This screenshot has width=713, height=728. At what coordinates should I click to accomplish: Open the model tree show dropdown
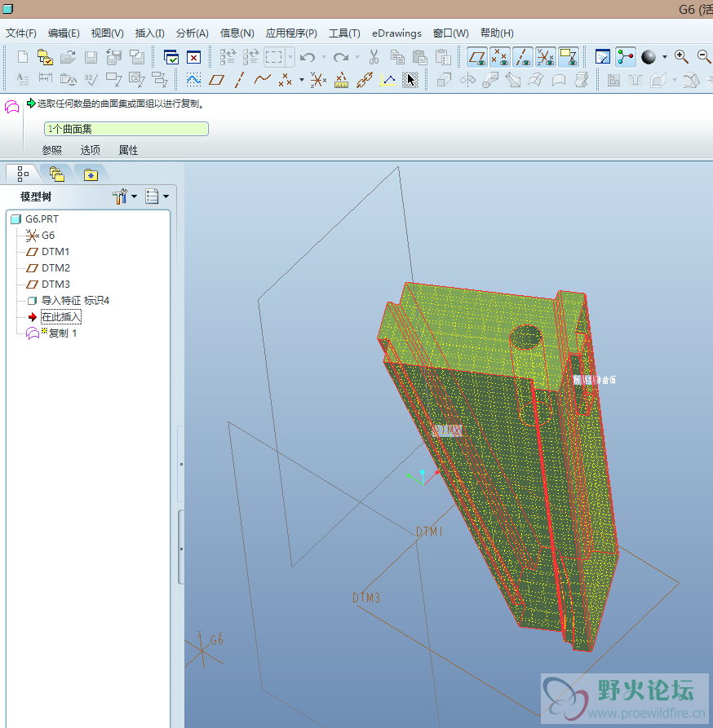click(156, 196)
